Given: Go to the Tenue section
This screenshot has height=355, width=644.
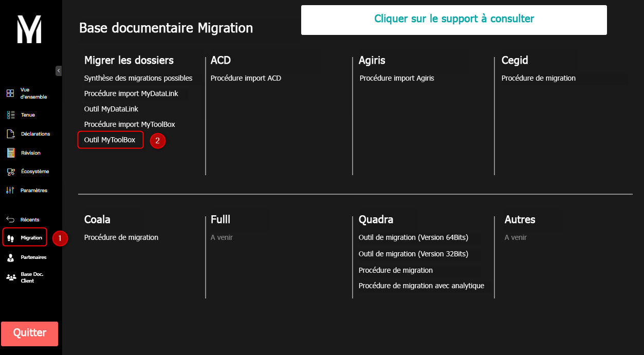Looking at the screenshot, I should 28,115.
